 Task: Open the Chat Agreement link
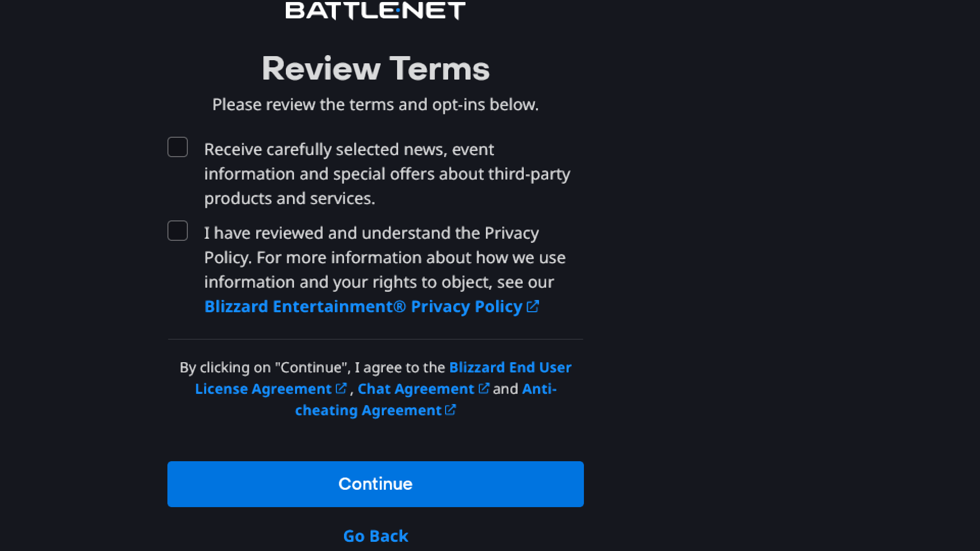(415, 389)
